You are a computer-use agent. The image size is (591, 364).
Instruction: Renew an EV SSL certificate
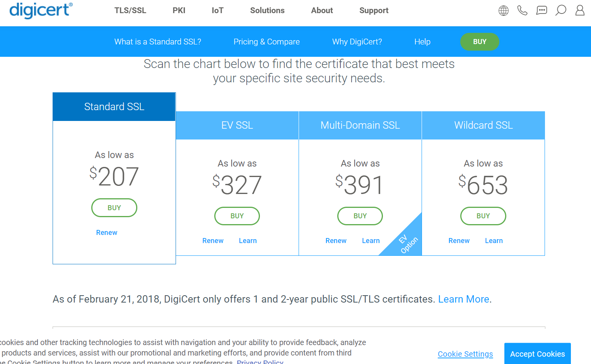(x=213, y=241)
